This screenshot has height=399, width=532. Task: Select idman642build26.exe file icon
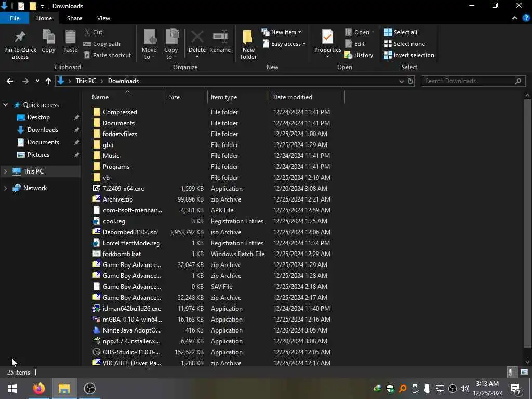96,309
